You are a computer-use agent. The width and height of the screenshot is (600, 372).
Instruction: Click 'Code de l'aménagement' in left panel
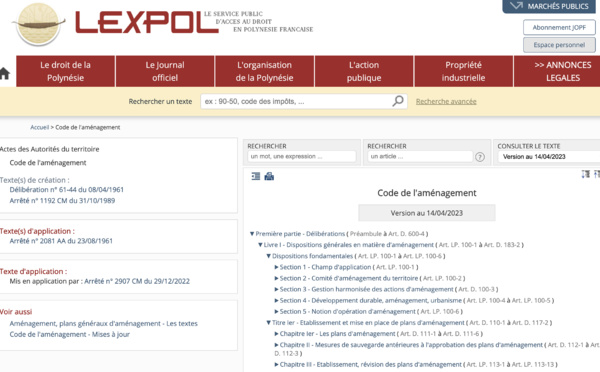coord(48,163)
